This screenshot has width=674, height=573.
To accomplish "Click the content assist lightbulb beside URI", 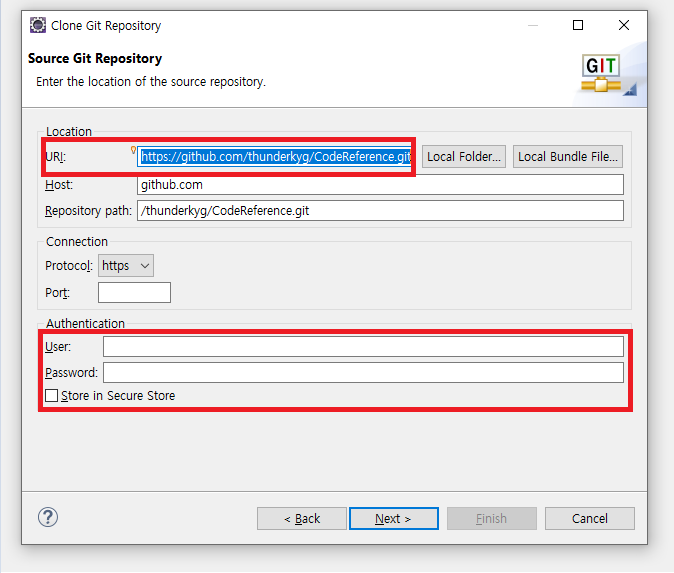I will pos(133,150).
